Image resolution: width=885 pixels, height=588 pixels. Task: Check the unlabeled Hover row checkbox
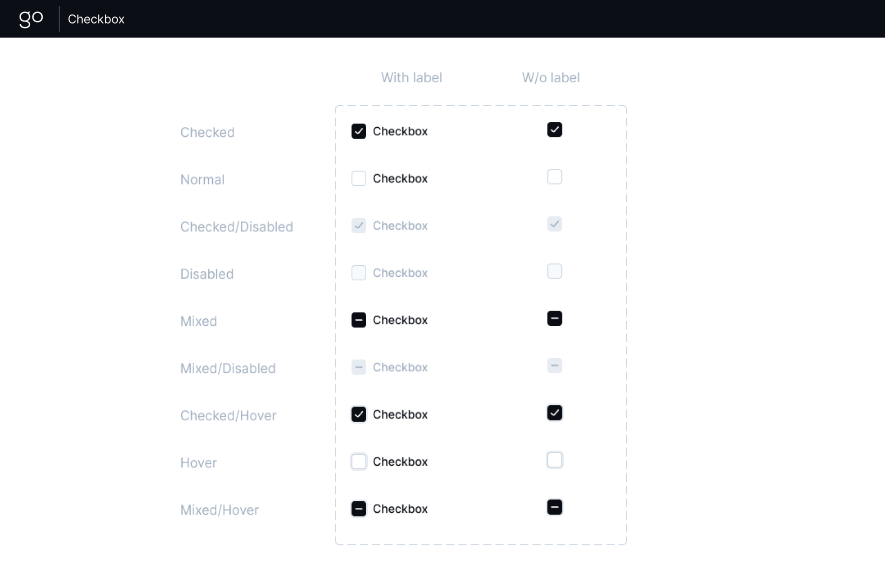(554, 460)
